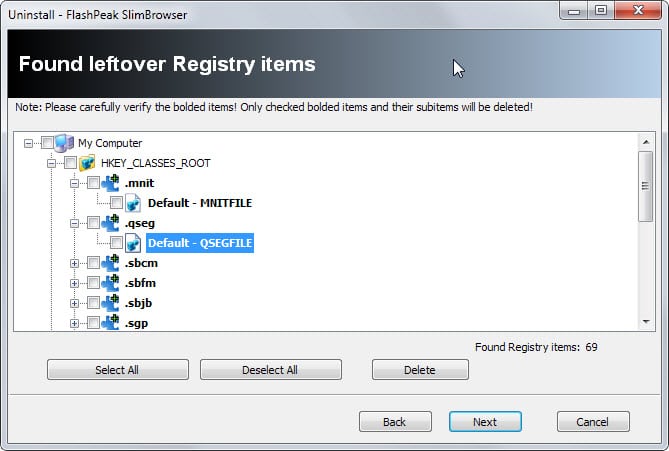669x451 pixels.
Task: Click the .sbcm registry key icon
Action: [x=111, y=263]
